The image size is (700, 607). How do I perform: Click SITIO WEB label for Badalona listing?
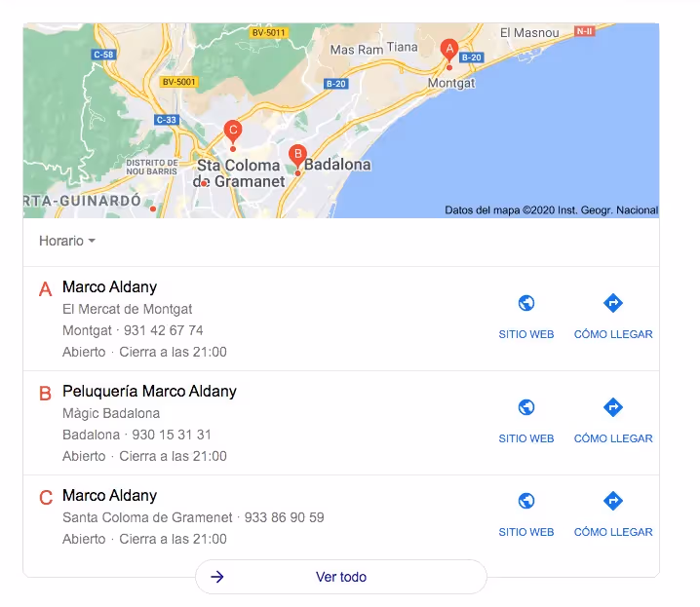coord(526,438)
